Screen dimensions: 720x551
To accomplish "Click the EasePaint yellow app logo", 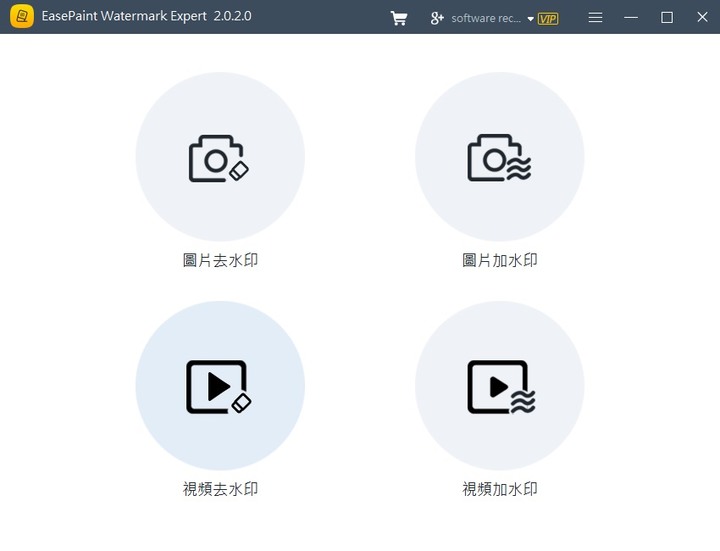I will (x=22, y=16).
